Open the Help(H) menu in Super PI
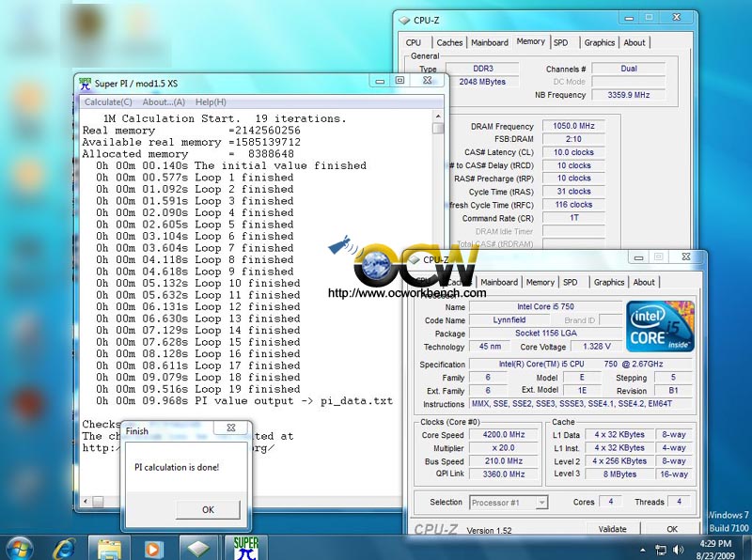The image size is (752, 560). (211, 102)
